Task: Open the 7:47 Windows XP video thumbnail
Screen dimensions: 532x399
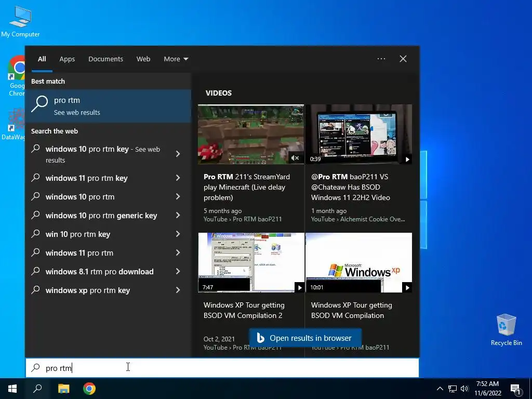Action: click(251, 262)
